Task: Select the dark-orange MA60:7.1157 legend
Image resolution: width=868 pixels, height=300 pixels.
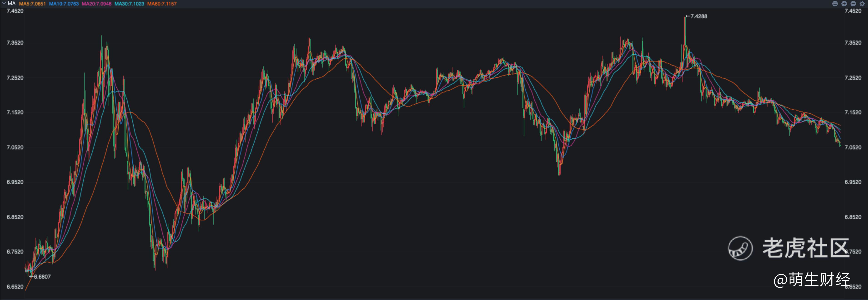Action: coord(162,4)
